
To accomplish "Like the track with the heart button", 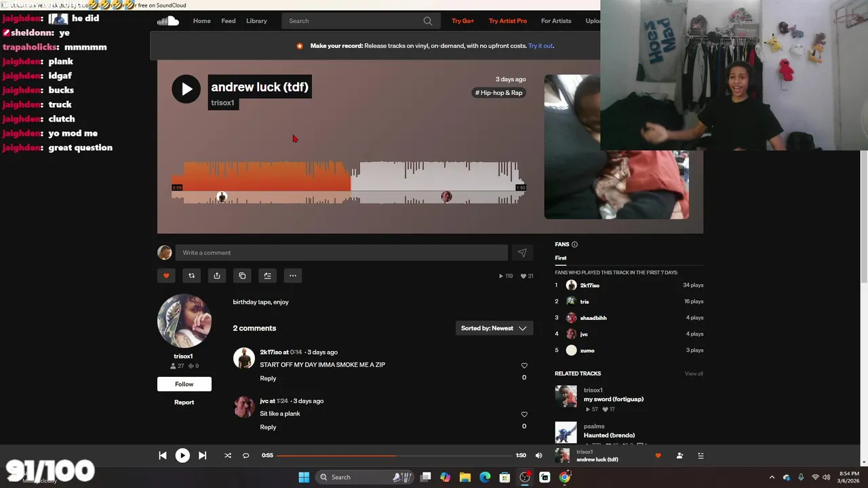I will [166, 276].
